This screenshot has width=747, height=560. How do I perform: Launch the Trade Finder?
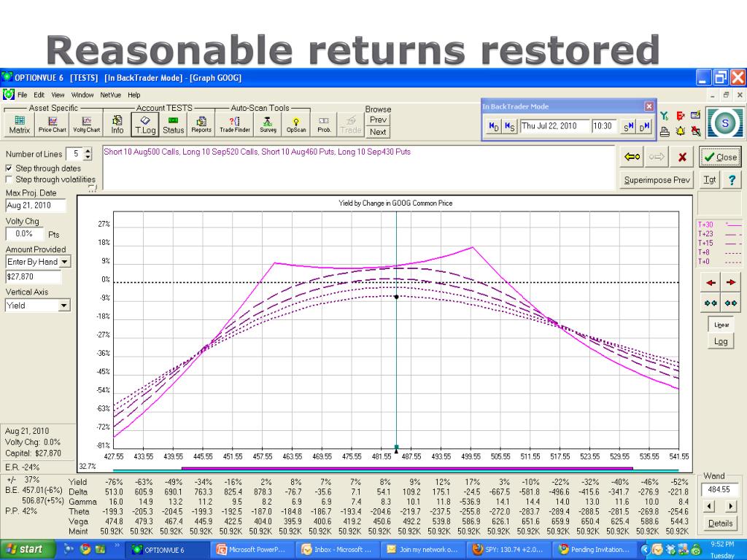pos(235,124)
